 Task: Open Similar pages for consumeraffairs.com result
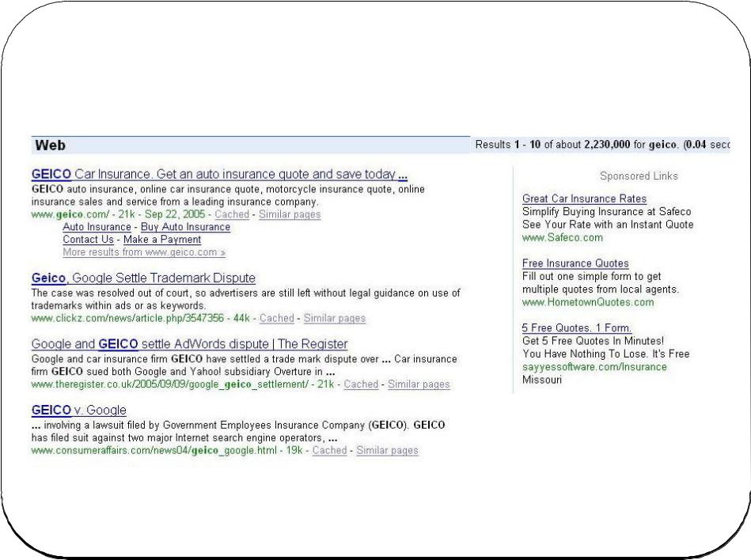pyautogui.click(x=388, y=450)
